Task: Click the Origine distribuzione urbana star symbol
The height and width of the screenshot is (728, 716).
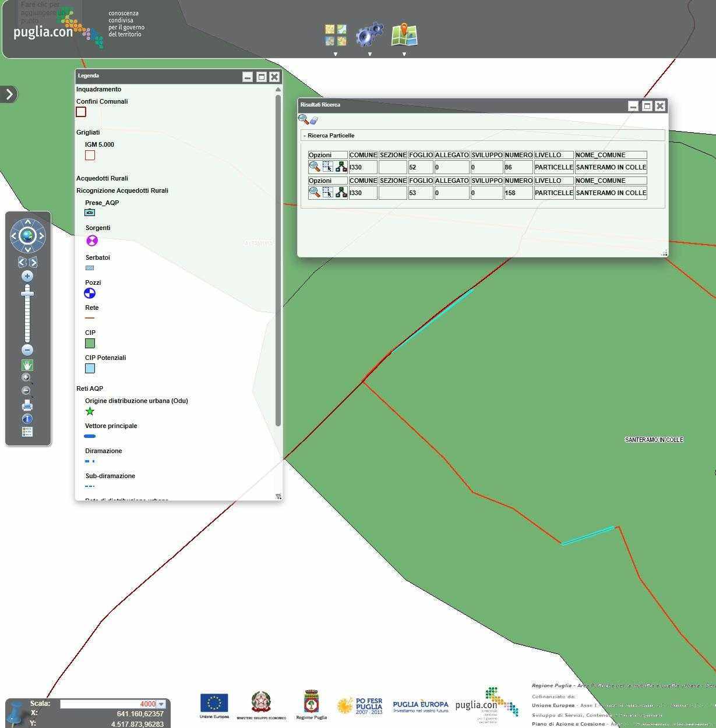Action: point(90,411)
